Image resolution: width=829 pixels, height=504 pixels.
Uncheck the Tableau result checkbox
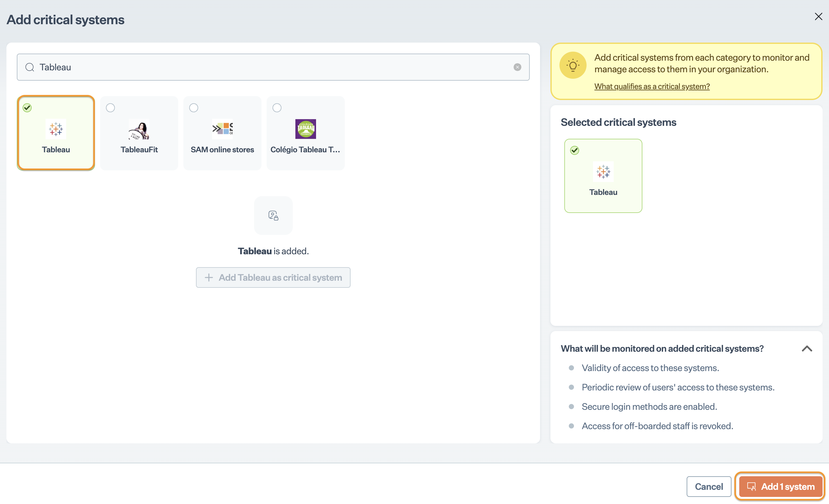pos(27,108)
